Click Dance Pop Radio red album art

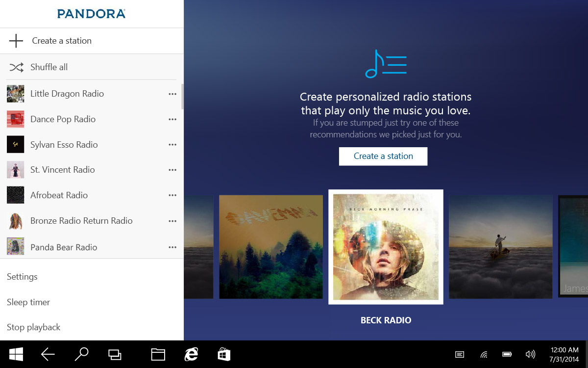[16, 119]
